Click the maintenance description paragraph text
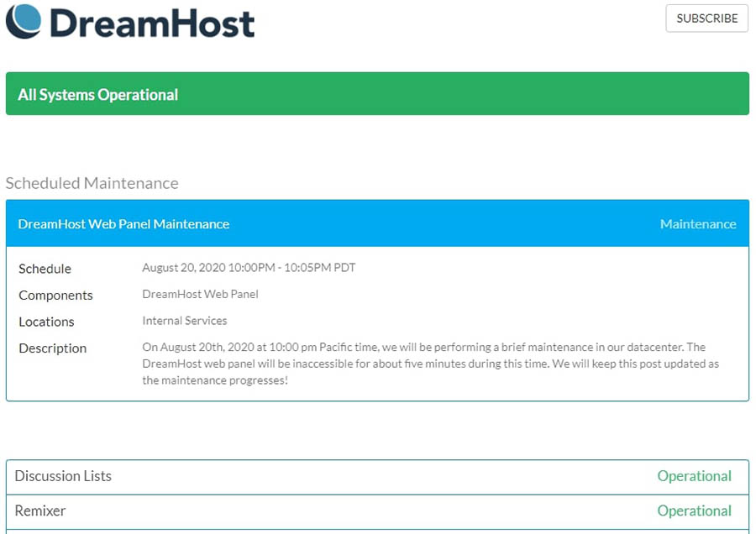This screenshot has height=534, width=756. point(428,364)
